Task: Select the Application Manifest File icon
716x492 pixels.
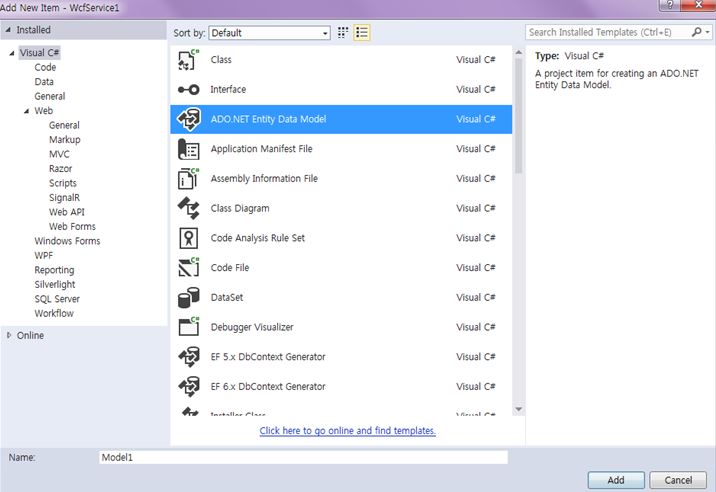Action: (x=189, y=149)
